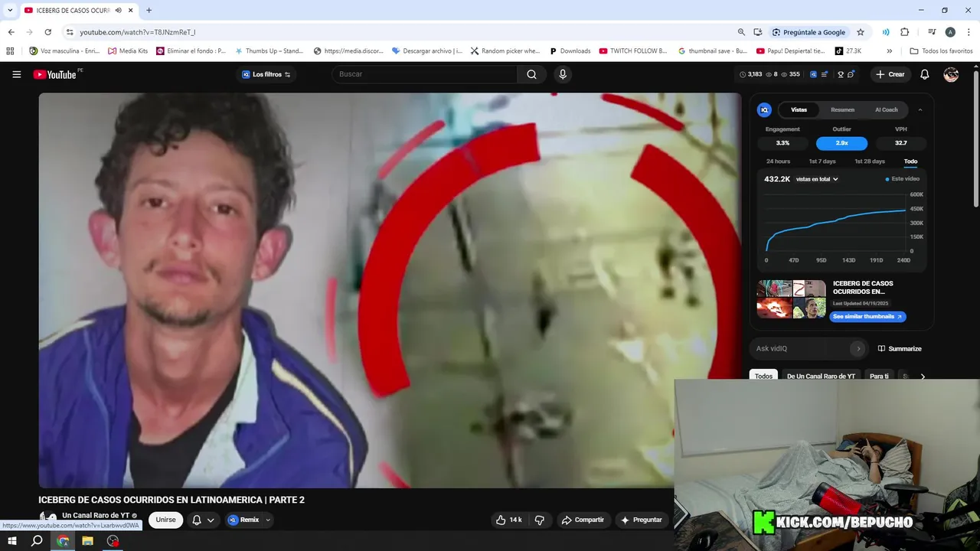Activate voice search microphone

563,74
